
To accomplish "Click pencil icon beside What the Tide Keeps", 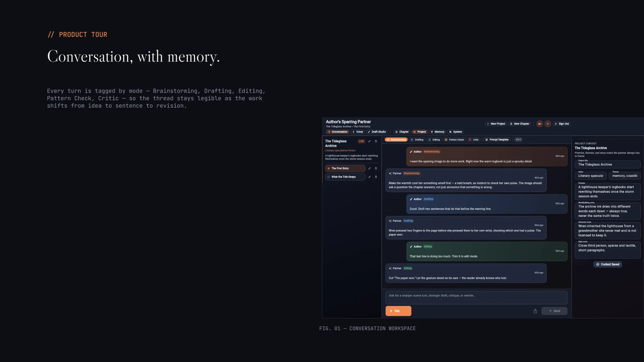I will point(369,177).
